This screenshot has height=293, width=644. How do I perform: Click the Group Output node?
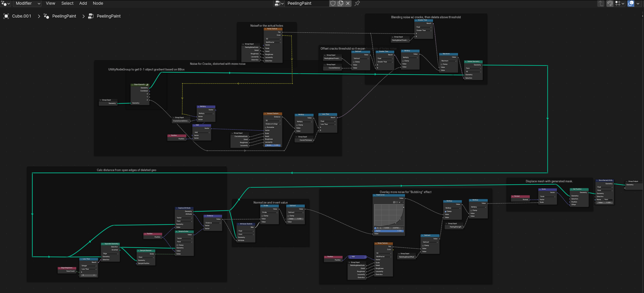(634, 185)
